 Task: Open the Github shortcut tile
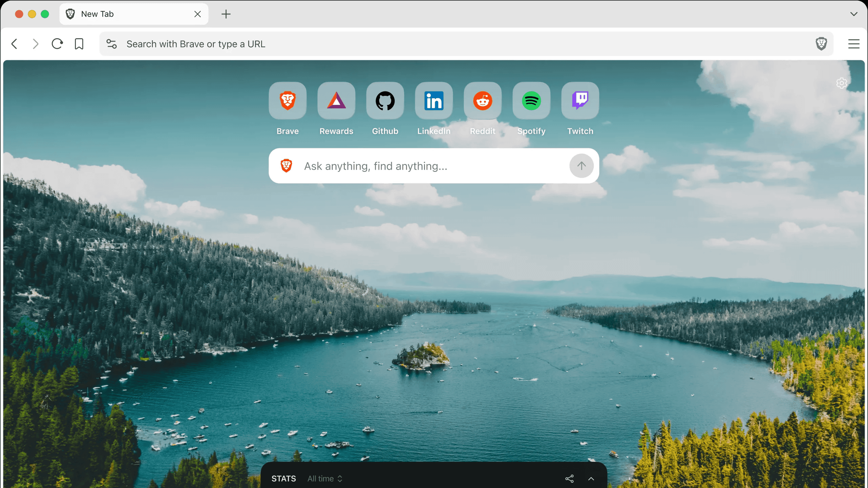pos(385,101)
